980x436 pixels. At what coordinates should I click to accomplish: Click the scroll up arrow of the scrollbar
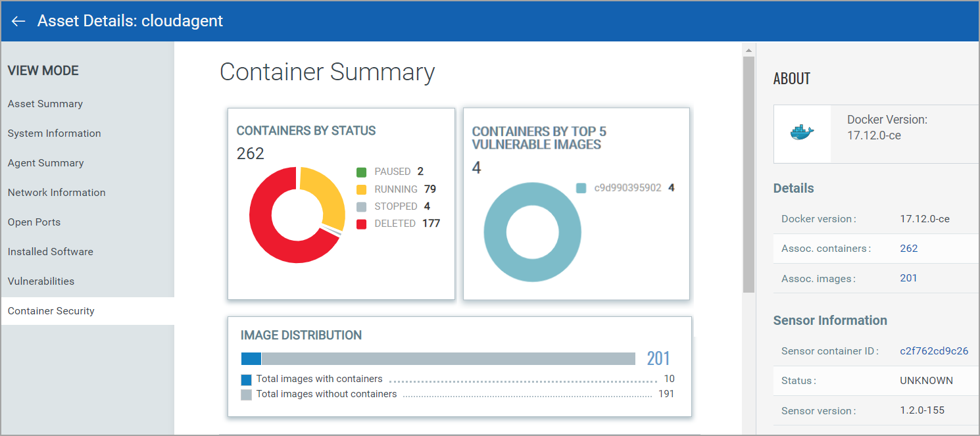[748, 50]
